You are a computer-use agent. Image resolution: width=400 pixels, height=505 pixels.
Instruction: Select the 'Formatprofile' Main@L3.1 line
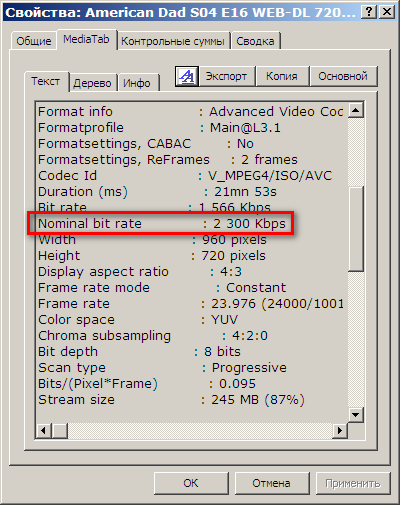click(159, 128)
